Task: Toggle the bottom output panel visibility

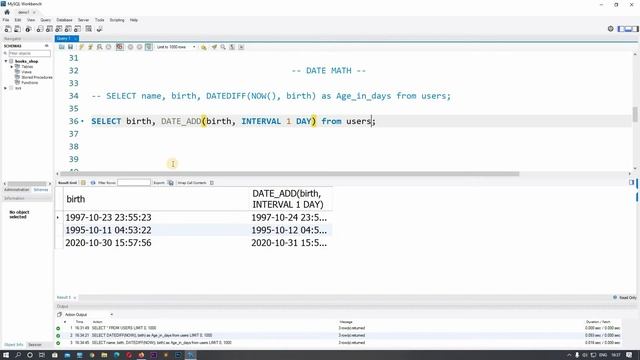Action: point(628,29)
